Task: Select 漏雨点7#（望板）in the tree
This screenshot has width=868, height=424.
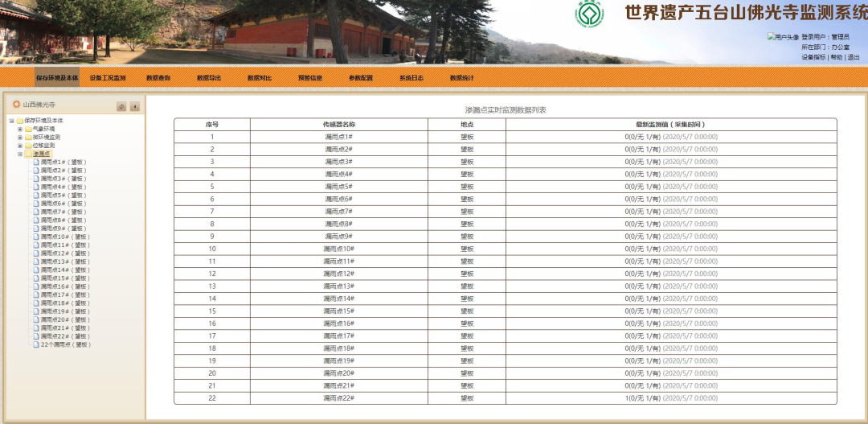Action: coord(63,212)
